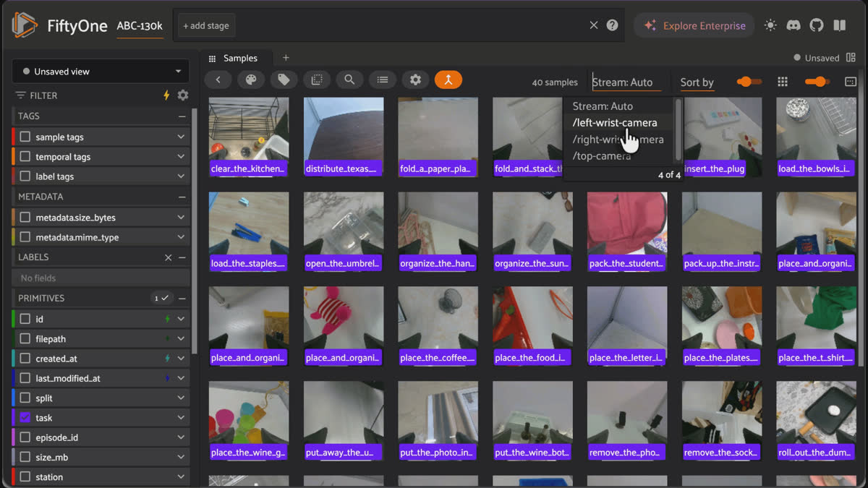The height and width of the screenshot is (488, 868).
Task: Click the FiftyOne logo icon
Action: pos(24,25)
